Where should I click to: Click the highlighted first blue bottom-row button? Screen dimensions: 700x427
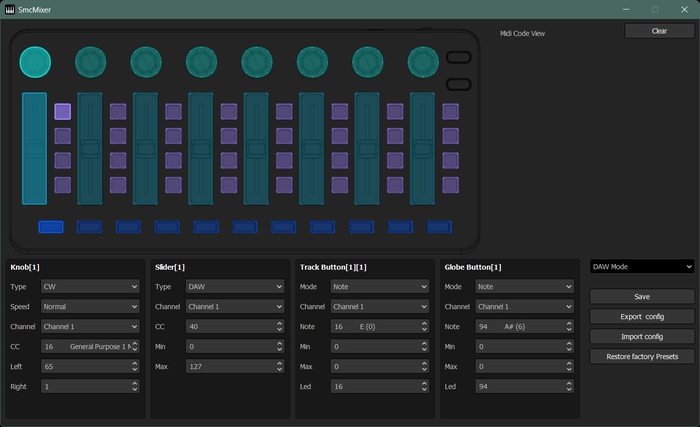pyautogui.click(x=51, y=227)
